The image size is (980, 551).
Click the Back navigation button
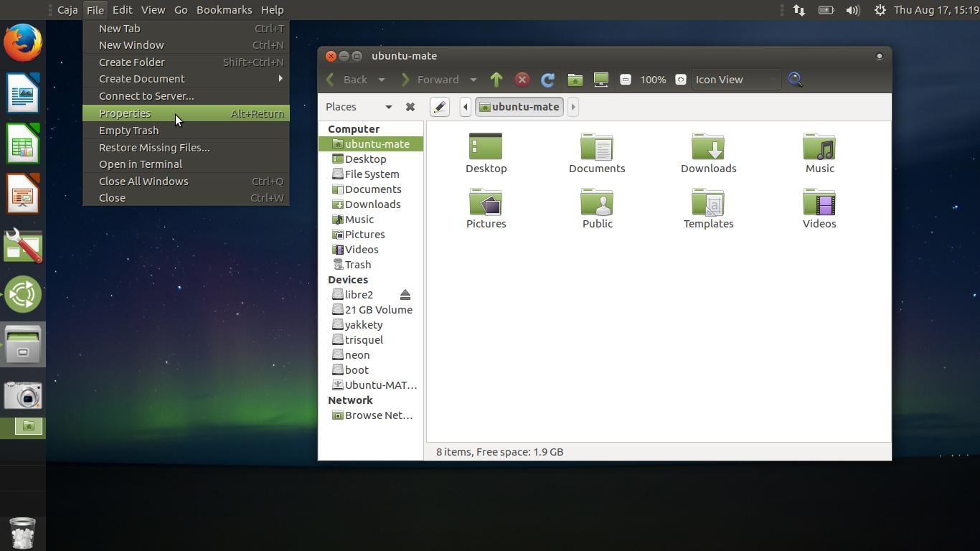(347, 80)
